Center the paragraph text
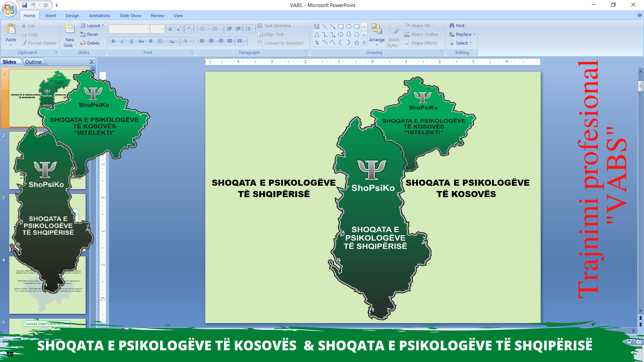This screenshot has height=362, width=644. point(211,41)
